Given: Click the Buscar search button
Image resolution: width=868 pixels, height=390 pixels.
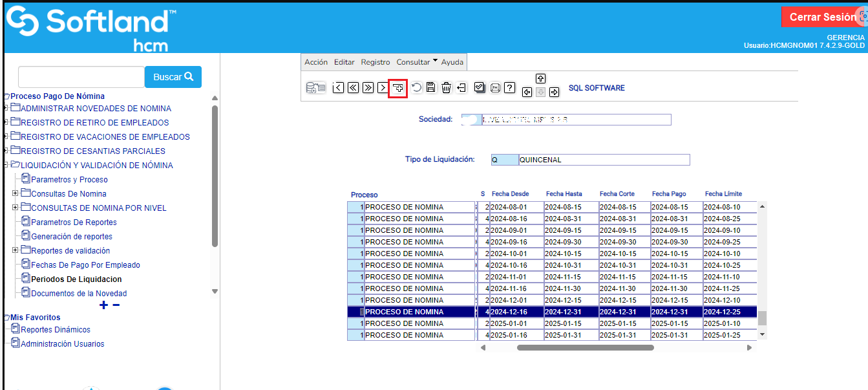Looking at the screenshot, I should pos(173,77).
